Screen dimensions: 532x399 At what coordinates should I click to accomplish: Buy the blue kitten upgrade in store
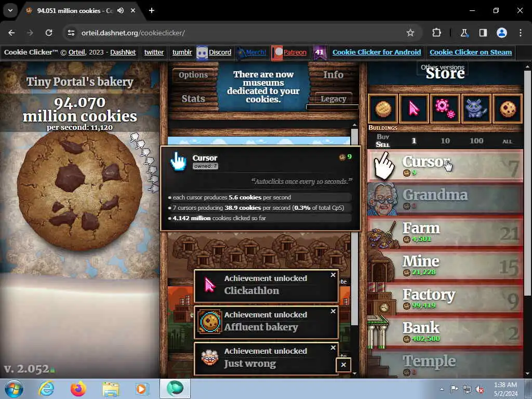pyautogui.click(x=476, y=109)
